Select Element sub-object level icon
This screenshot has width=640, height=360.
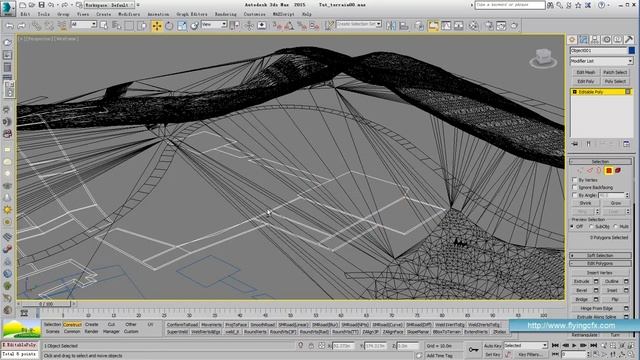click(x=618, y=171)
